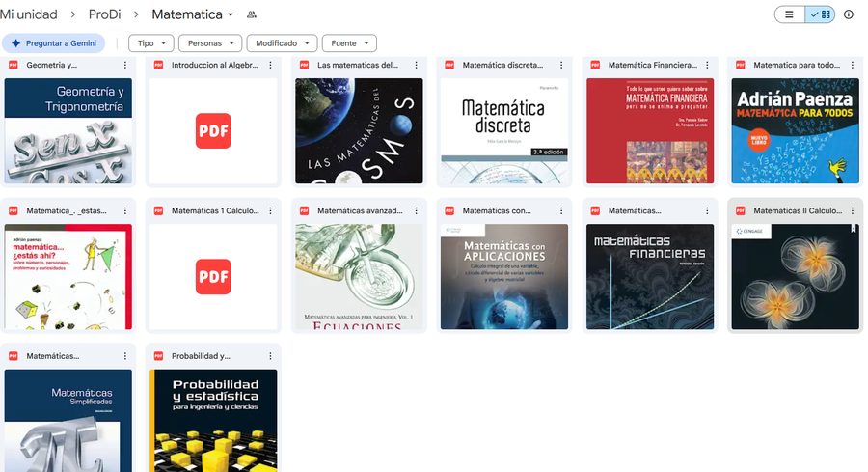
Task: Expand the Modificado filter dropdown
Action: pyautogui.click(x=283, y=43)
